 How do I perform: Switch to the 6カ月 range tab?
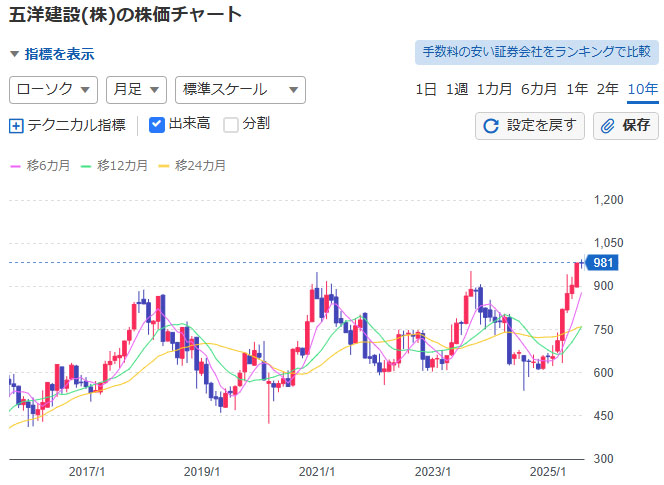(539, 90)
